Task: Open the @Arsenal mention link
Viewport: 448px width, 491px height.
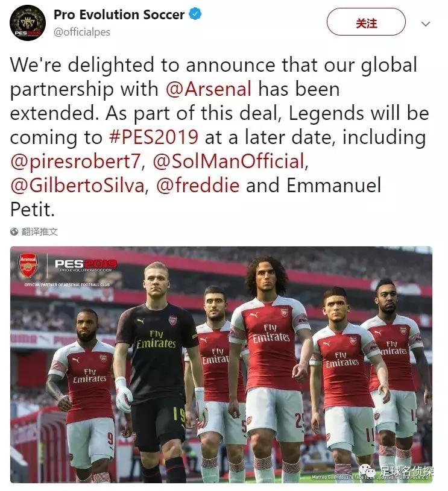Action: point(209,89)
